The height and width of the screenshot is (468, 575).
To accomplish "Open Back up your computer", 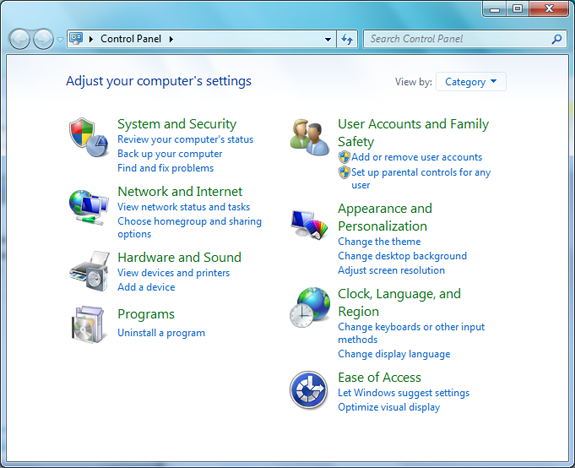I will 170,154.
